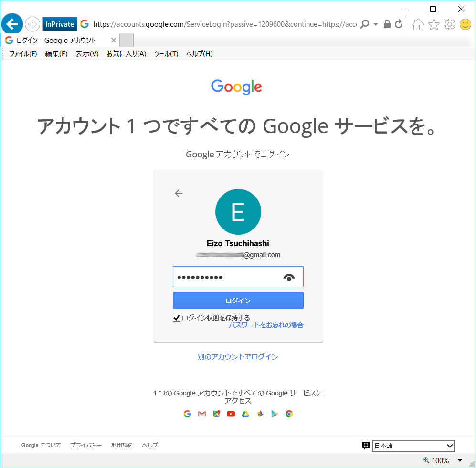Uncheck the ログイン状態を保持する checkbox
476x468 pixels.
pyautogui.click(x=176, y=318)
